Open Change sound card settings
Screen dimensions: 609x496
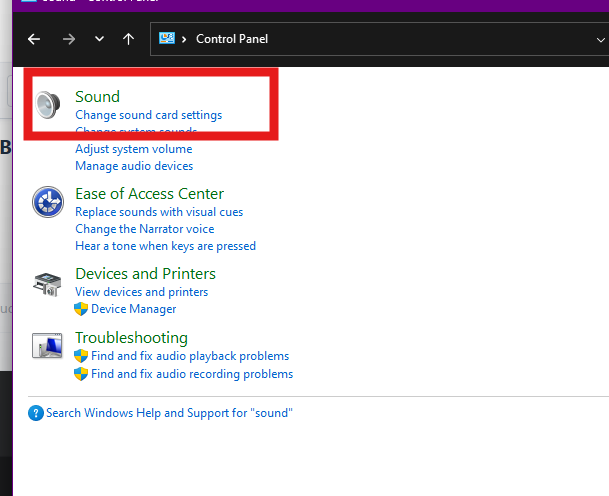[x=149, y=115]
